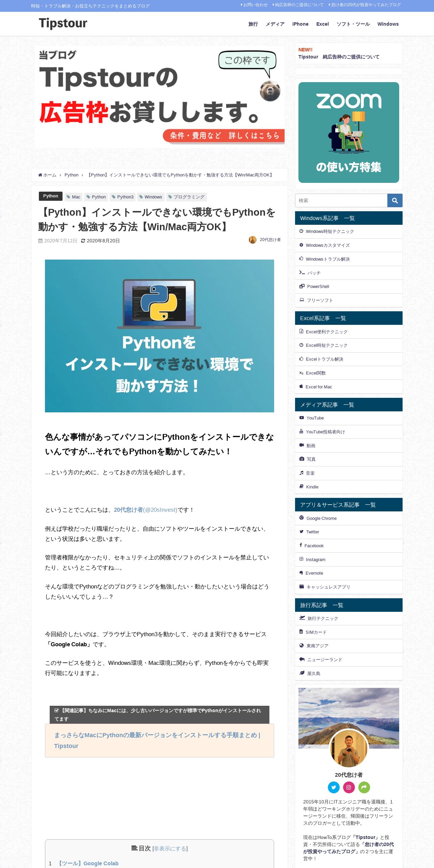Open the Windows navigation menu
Image resolution: width=434 pixels, height=868 pixels.
point(388,24)
